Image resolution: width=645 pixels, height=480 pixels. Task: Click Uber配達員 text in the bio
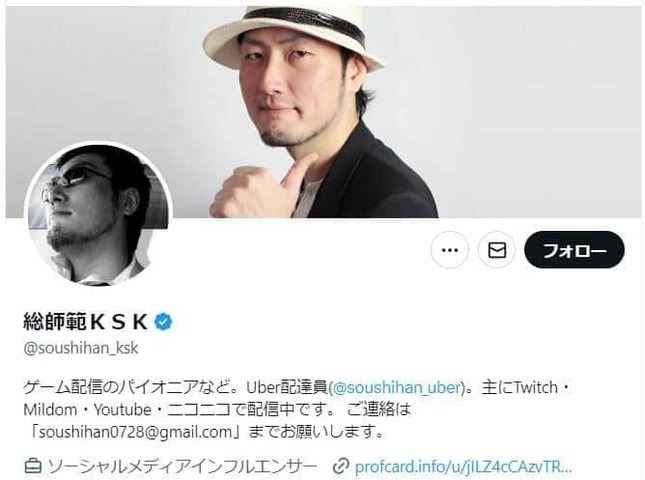pos(287,387)
